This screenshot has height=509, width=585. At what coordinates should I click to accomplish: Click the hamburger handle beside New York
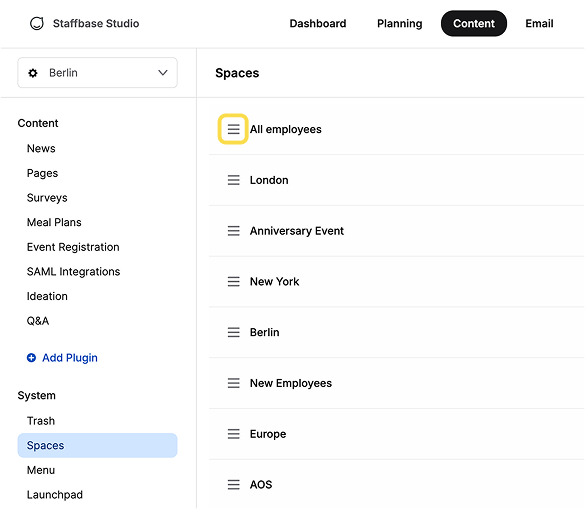234,281
